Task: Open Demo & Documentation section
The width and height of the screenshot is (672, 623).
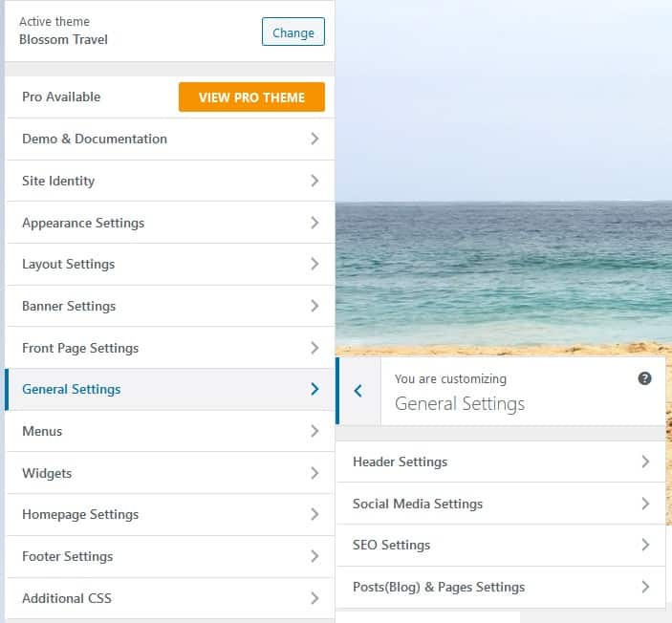Action: pos(170,139)
